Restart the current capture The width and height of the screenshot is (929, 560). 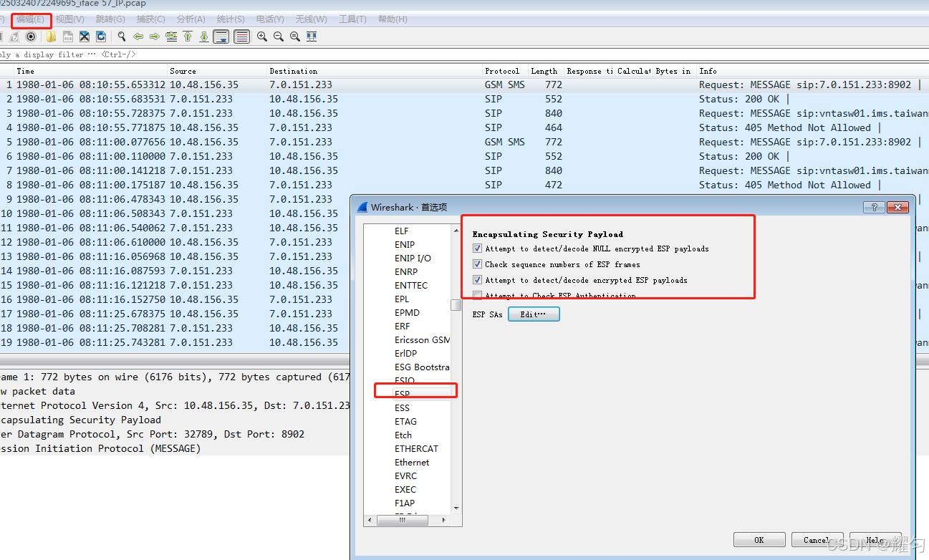click(14, 37)
